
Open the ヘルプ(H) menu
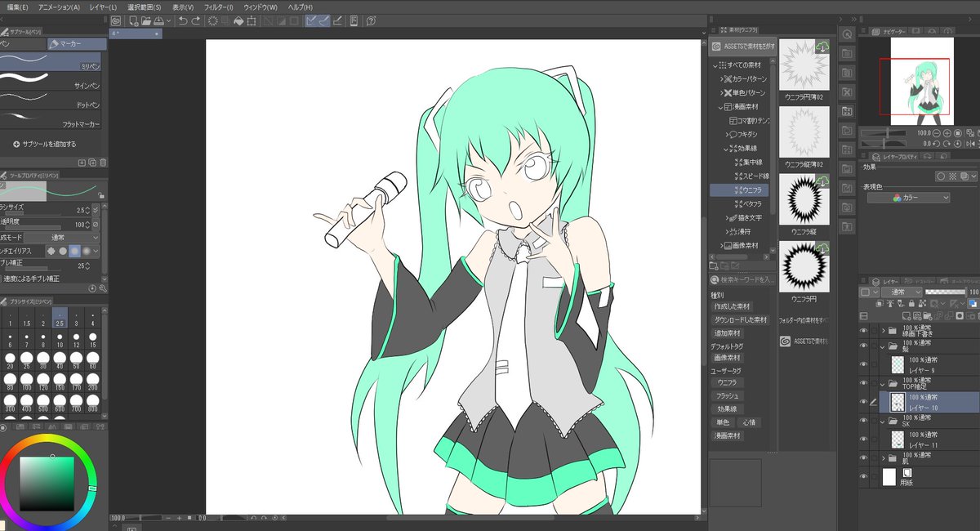(301, 7)
